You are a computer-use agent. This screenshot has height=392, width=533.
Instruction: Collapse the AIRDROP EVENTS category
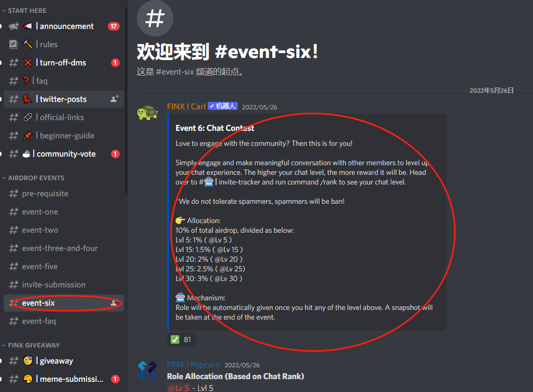point(33,177)
